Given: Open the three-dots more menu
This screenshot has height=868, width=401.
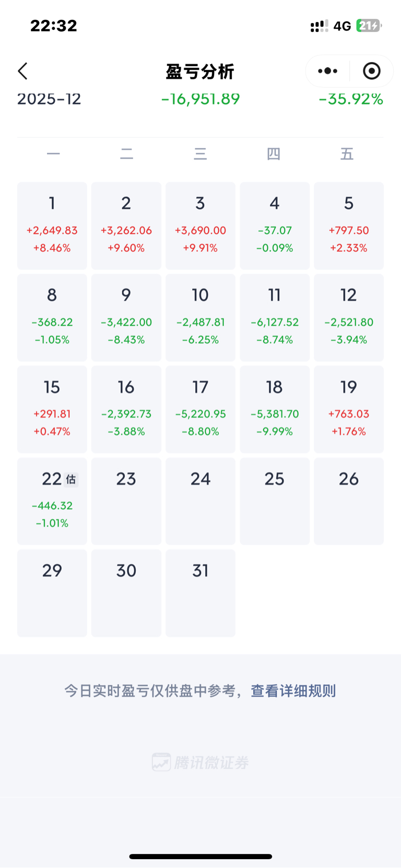Looking at the screenshot, I should [327, 71].
